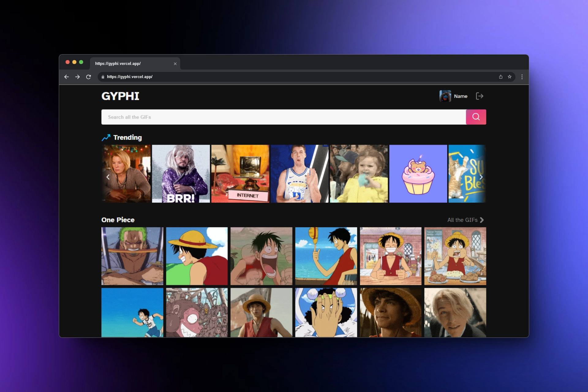Bookmark the page with the star icon

click(x=510, y=77)
